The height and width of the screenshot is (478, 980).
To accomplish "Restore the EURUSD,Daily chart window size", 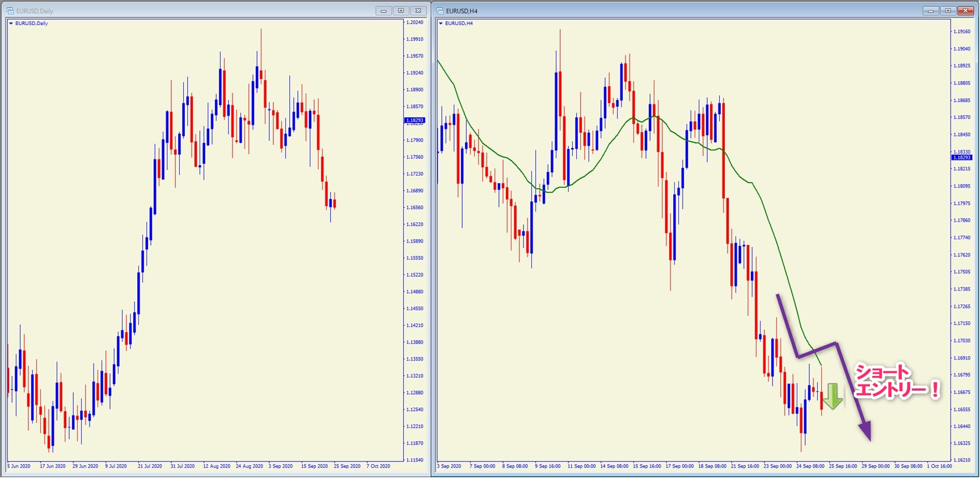I will (401, 11).
